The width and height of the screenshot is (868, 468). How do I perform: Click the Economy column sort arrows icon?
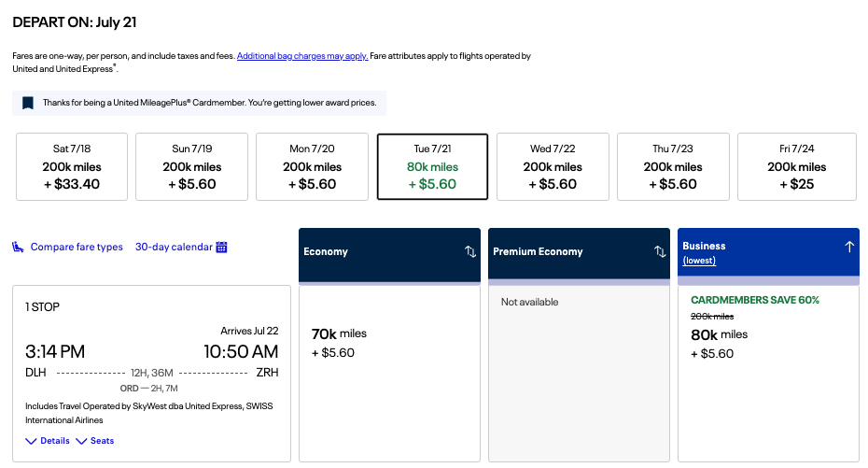tap(470, 251)
